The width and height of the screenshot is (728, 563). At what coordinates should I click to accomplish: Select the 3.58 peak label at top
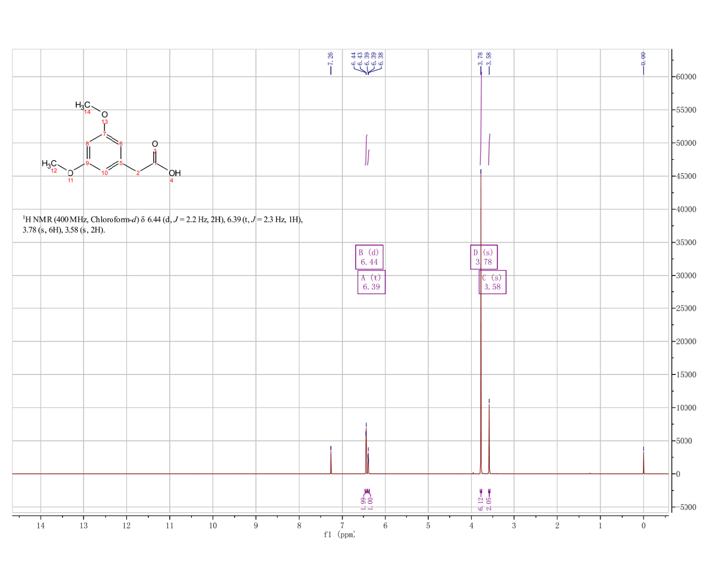pyautogui.click(x=489, y=58)
